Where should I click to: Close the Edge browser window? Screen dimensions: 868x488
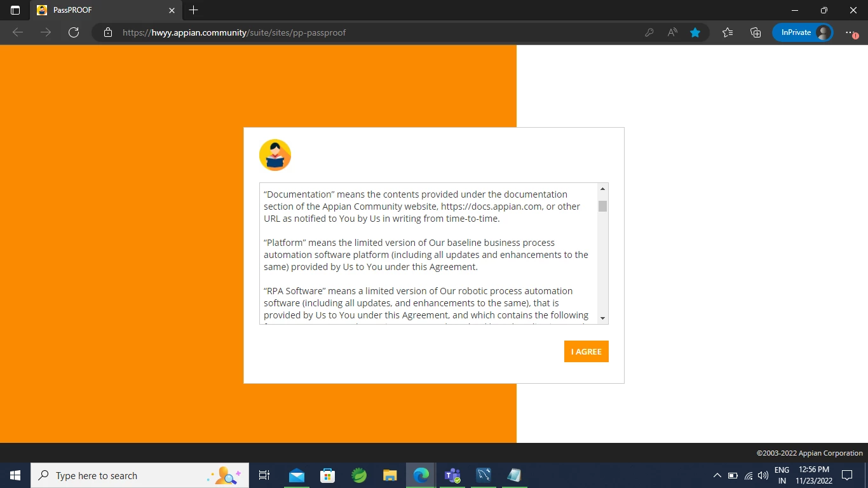tap(853, 10)
